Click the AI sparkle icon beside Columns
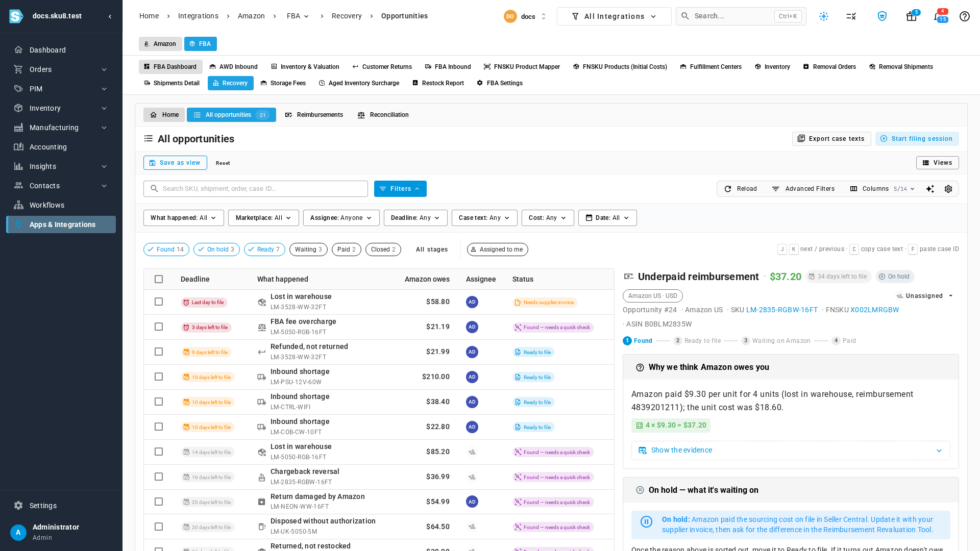Image resolution: width=980 pixels, height=551 pixels. tap(930, 189)
